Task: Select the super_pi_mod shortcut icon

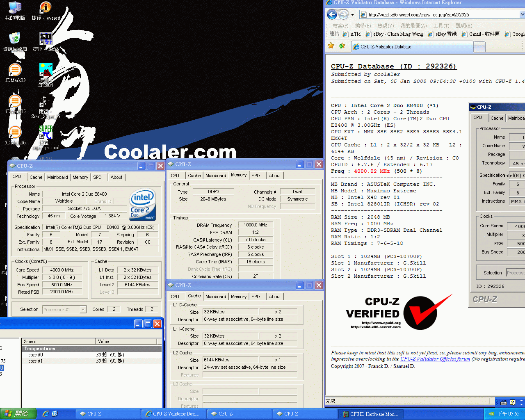Action: (x=46, y=138)
